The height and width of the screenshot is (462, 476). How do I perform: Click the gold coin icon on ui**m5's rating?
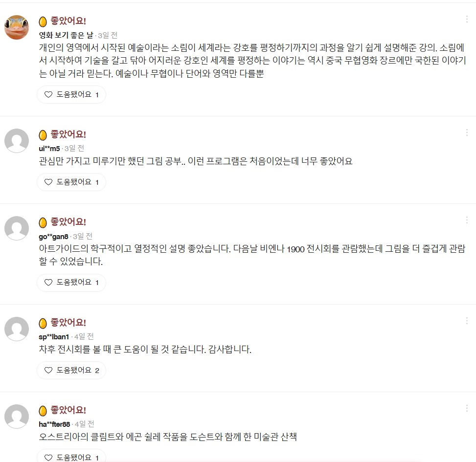pyautogui.click(x=43, y=135)
